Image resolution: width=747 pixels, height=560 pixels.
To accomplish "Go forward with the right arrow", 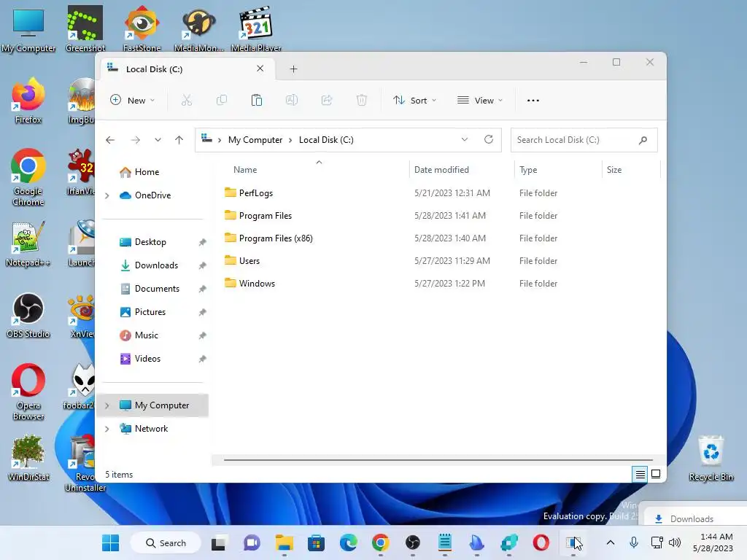I will (x=136, y=140).
